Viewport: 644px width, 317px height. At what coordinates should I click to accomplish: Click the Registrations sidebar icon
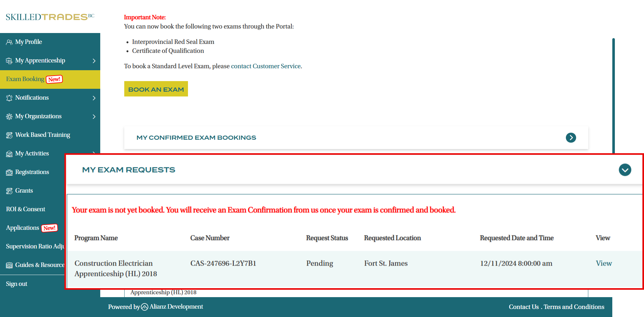[9, 172]
